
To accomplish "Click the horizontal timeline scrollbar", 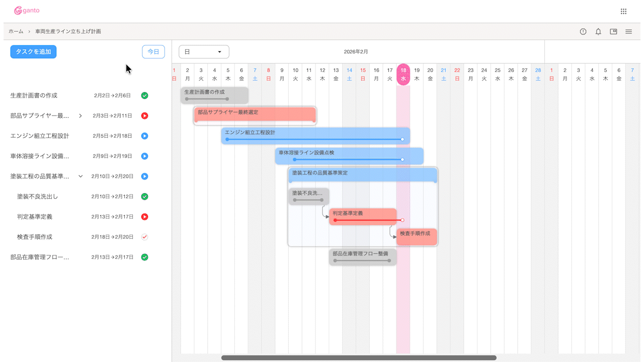I will click(x=359, y=358).
